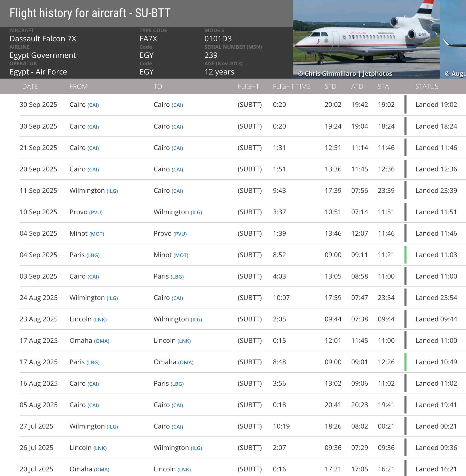Open ILG destination link in 26 Jul 2025 row
The image size is (466, 476).
click(x=196, y=448)
